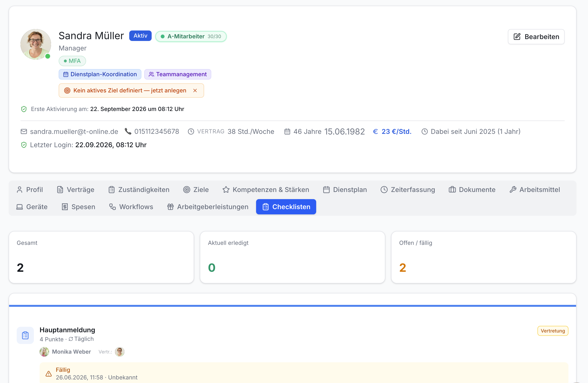Click the Teammanagement tag
Viewport: 588px width, 383px height.
[178, 74]
